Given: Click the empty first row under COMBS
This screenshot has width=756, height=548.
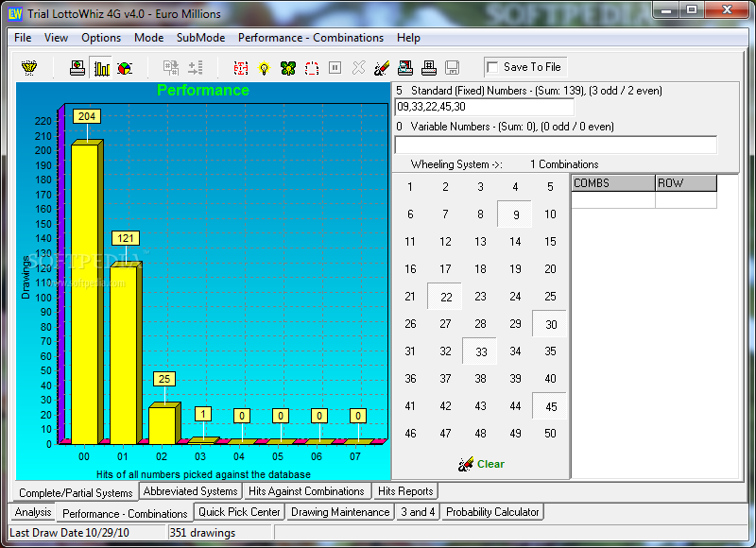Looking at the screenshot, I should (612, 200).
